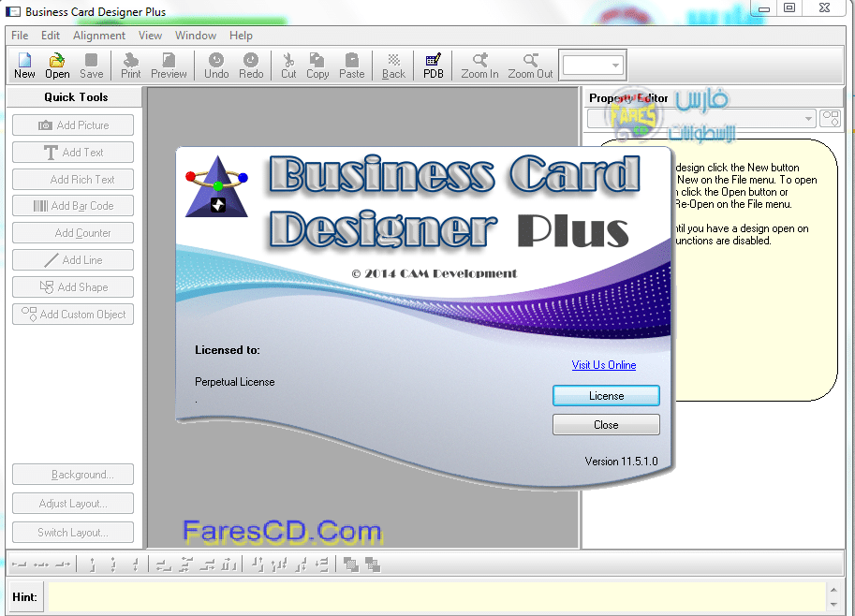855x616 pixels.
Task: Click the move-up alignment icon with upward arrow
Action: point(92,565)
